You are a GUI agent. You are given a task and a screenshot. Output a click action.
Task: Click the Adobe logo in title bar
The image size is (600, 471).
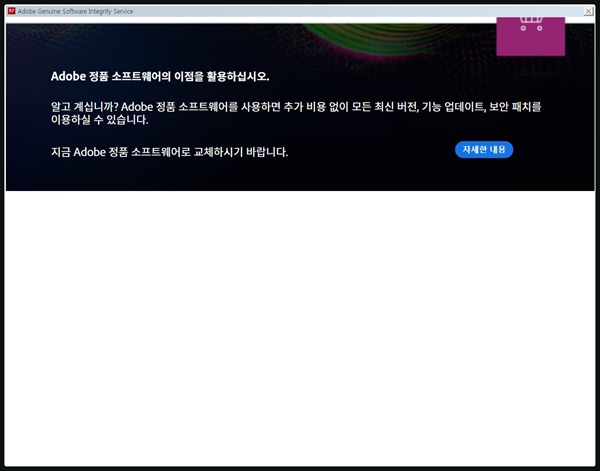pos(11,11)
